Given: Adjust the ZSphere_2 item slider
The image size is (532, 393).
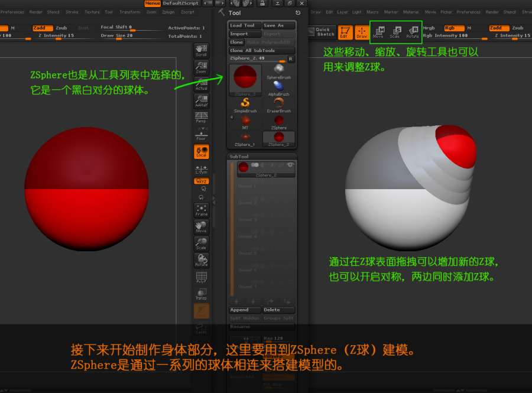Looking at the screenshot, I should click(x=258, y=59).
